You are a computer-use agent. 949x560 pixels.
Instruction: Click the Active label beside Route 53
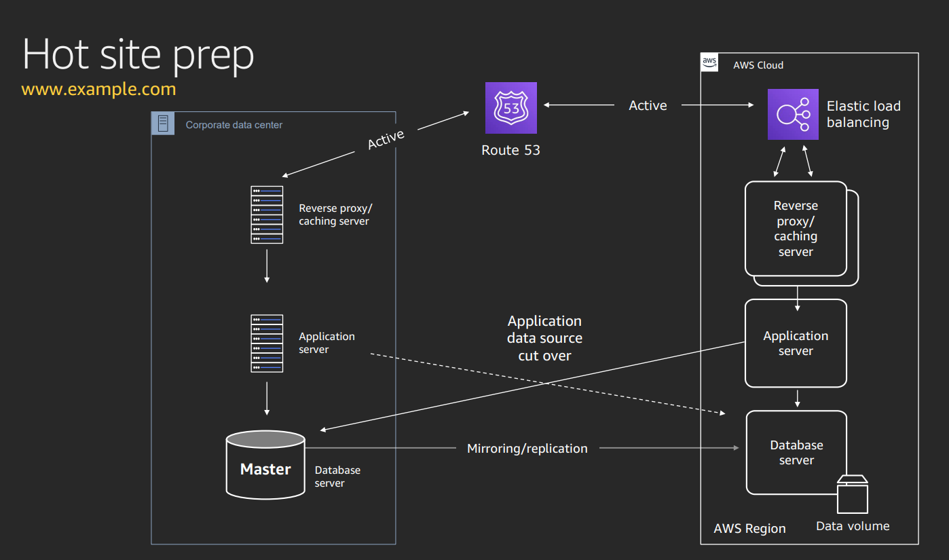click(648, 105)
